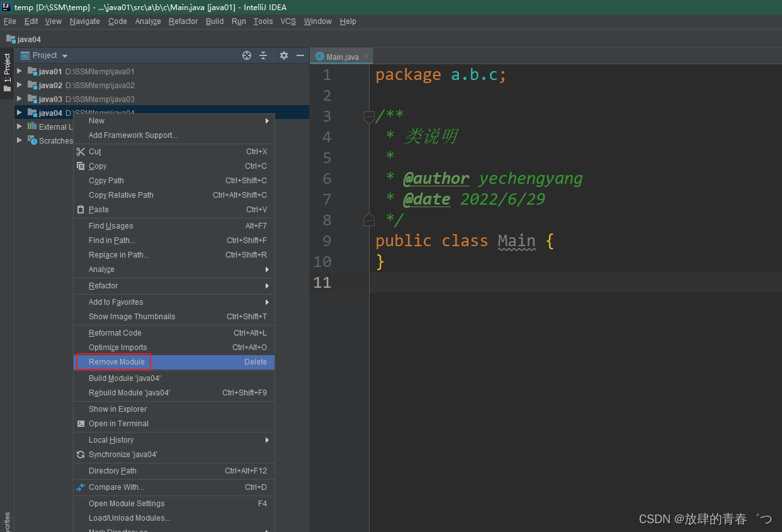The width and height of the screenshot is (782, 532).
Task: Choose Find Usages
Action: (x=174, y=226)
